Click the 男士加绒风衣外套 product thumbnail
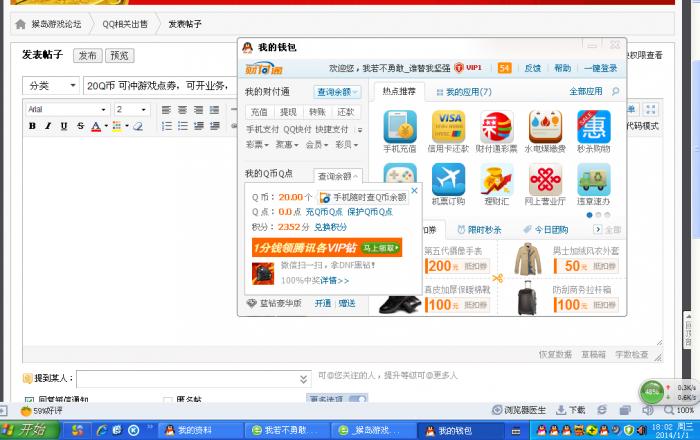This screenshot has width=700, height=440. tap(528, 259)
